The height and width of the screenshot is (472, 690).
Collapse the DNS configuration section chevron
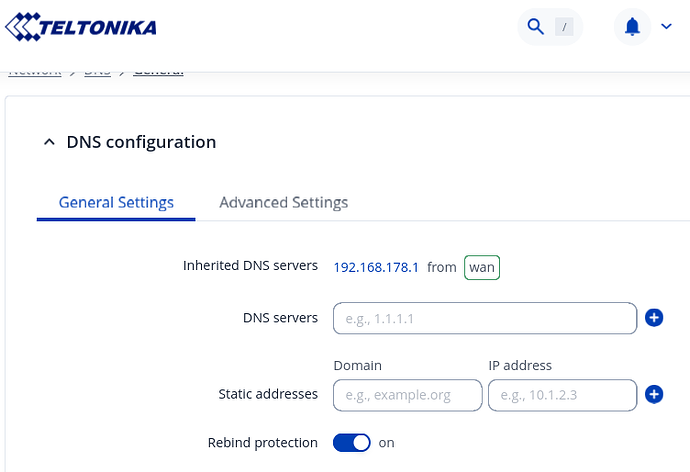point(49,142)
